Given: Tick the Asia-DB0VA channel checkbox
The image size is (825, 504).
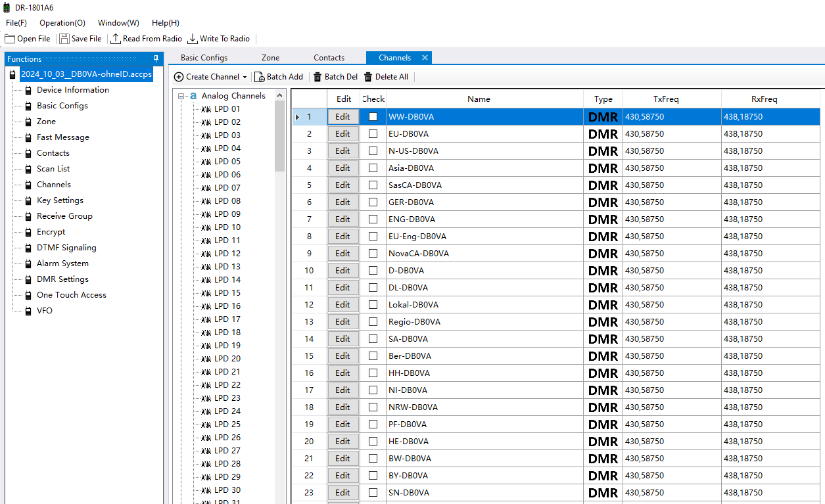Looking at the screenshot, I should 373,168.
